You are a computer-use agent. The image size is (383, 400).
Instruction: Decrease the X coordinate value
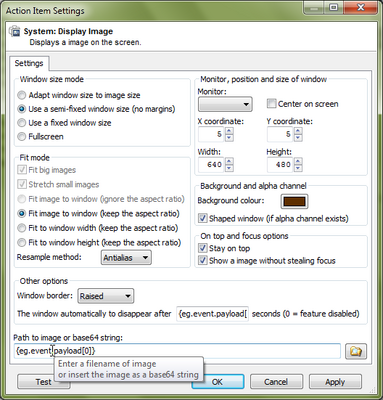pos(229,138)
